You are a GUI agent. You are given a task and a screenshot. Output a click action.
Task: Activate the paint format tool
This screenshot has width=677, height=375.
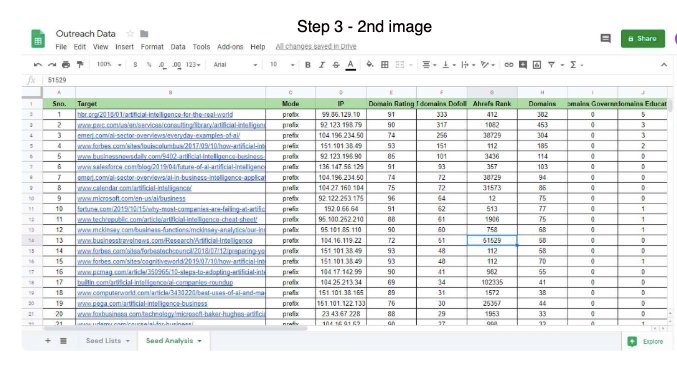point(80,65)
